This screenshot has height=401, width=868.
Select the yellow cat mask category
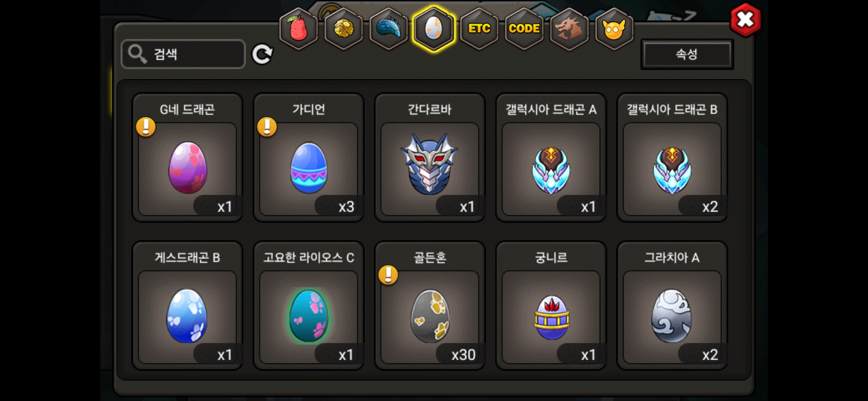(x=614, y=29)
